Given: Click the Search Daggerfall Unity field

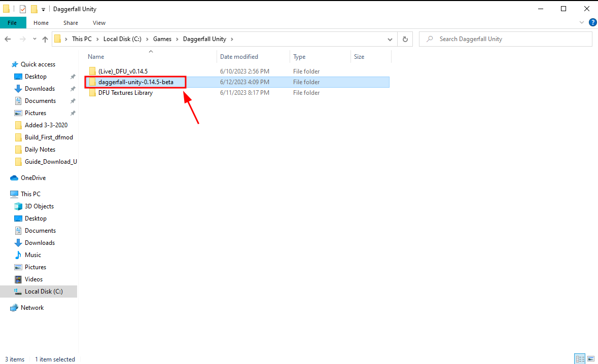Looking at the screenshot, I should (x=506, y=39).
